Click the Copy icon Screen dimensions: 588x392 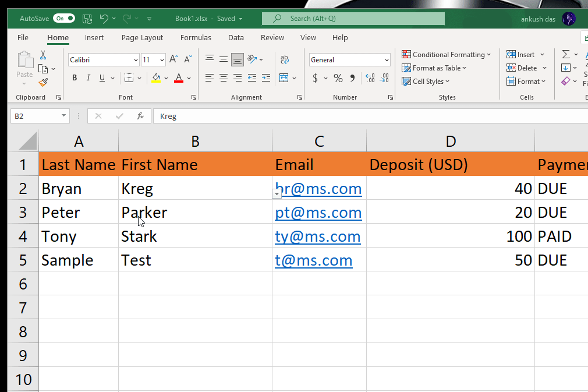pos(43,69)
